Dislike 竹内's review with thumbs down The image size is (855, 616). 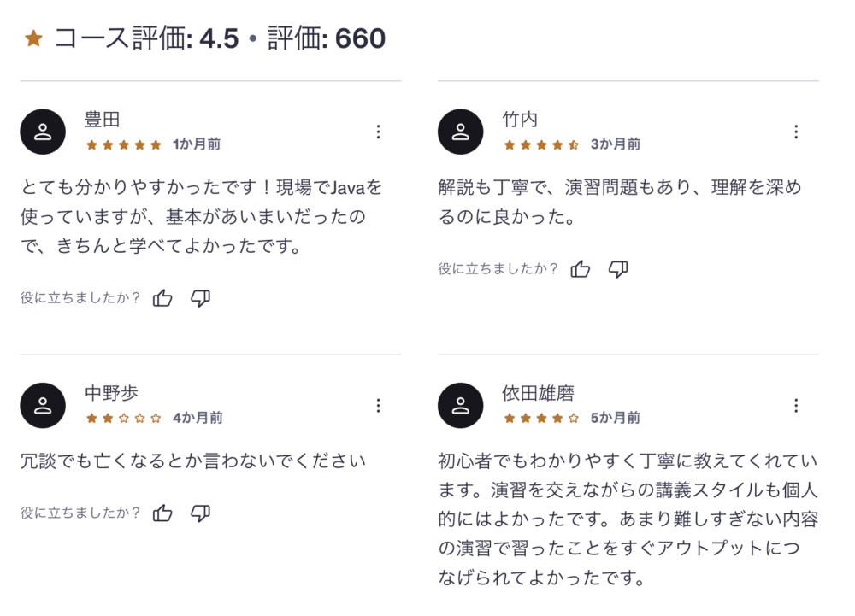(618, 269)
